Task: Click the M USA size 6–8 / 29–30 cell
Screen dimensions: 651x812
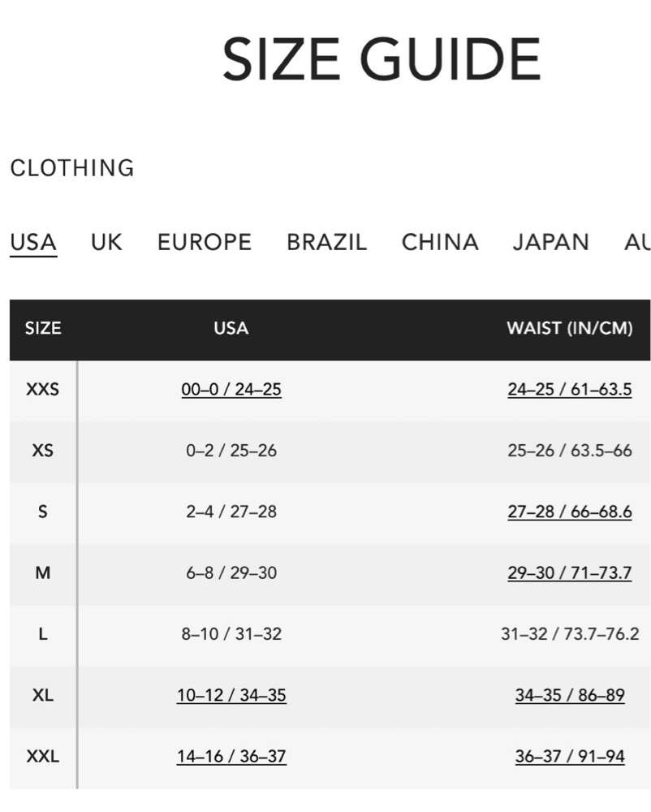Action: coord(231,572)
